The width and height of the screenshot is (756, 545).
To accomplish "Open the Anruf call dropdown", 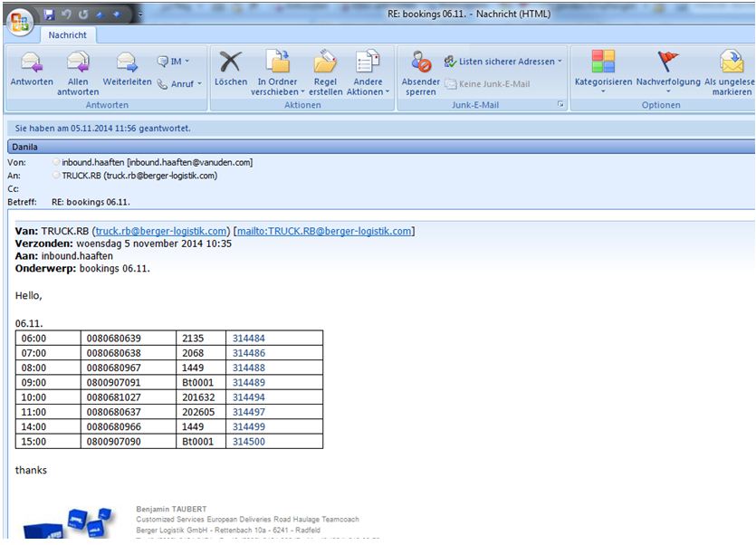I will 179,84.
